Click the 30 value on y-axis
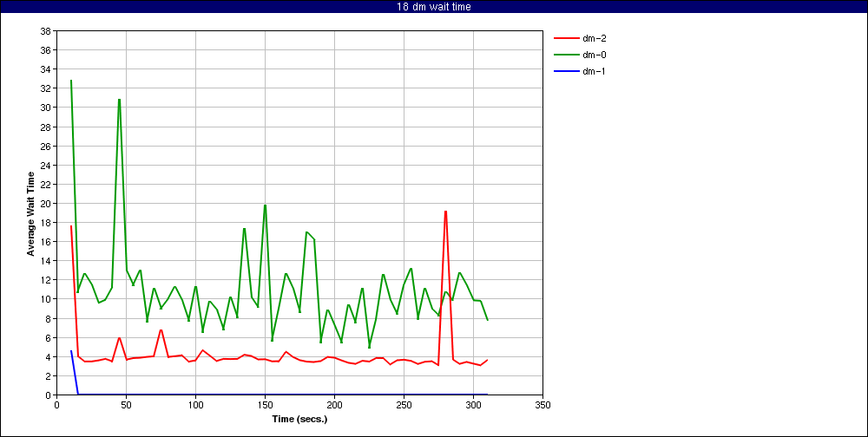 45,108
